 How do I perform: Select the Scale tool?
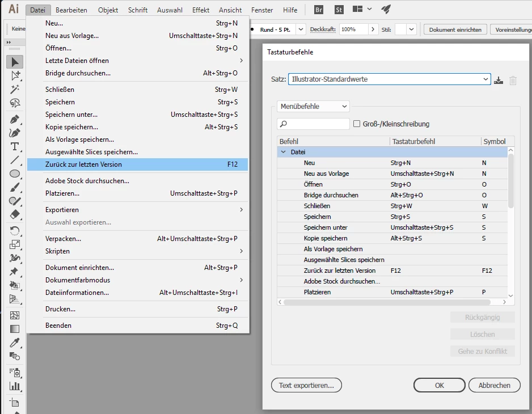pos(15,244)
